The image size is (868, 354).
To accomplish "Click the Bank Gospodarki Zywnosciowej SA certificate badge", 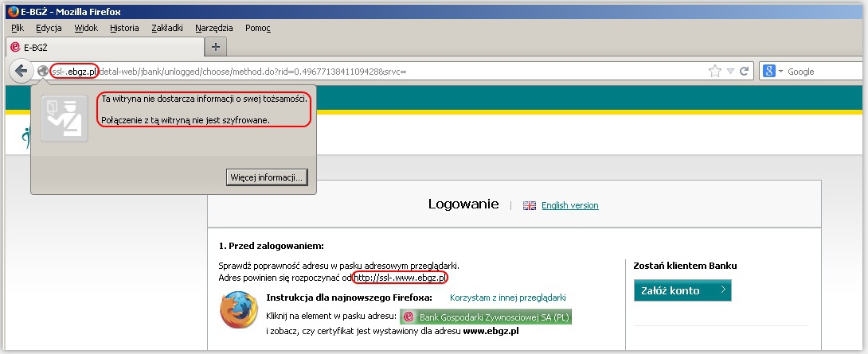I will (486, 317).
